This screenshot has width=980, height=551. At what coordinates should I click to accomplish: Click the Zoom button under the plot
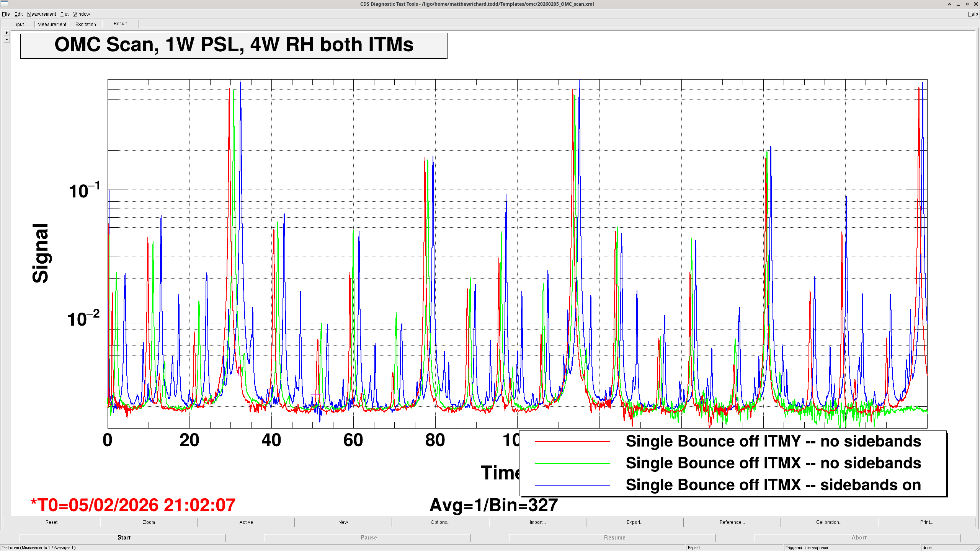tap(149, 522)
